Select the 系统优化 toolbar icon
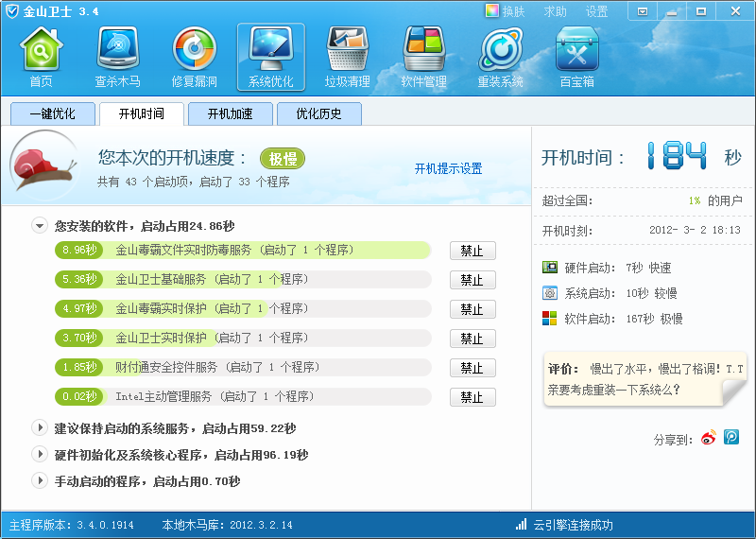Screen dimensions: 756x539 [x=271, y=57]
